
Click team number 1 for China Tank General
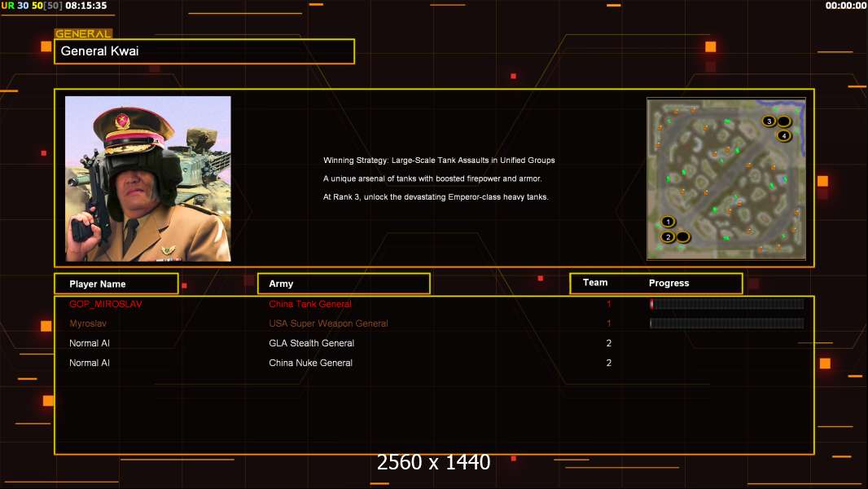click(609, 304)
